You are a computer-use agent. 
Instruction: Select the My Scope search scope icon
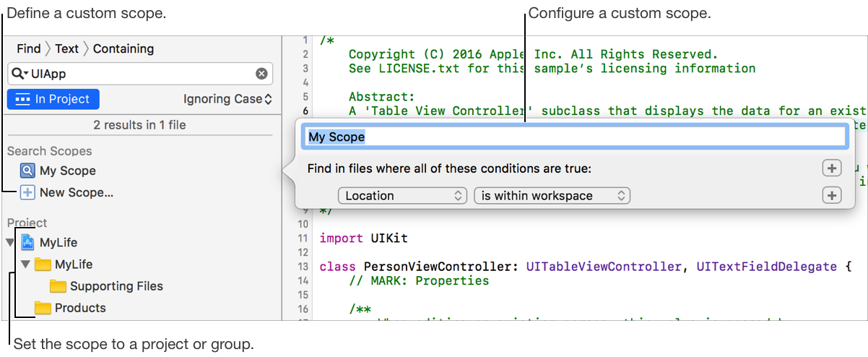coord(27,171)
